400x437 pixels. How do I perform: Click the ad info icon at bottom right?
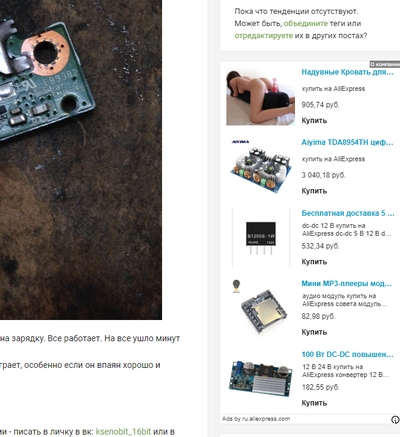coord(395,420)
